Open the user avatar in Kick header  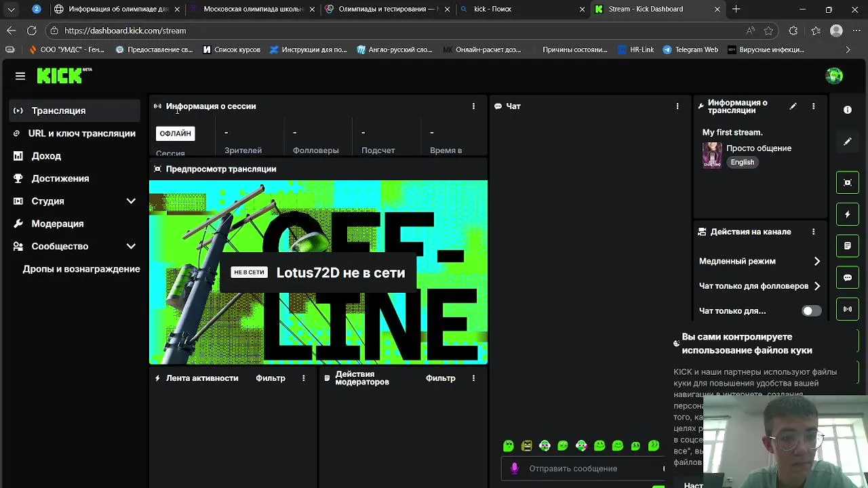point(834,76)
